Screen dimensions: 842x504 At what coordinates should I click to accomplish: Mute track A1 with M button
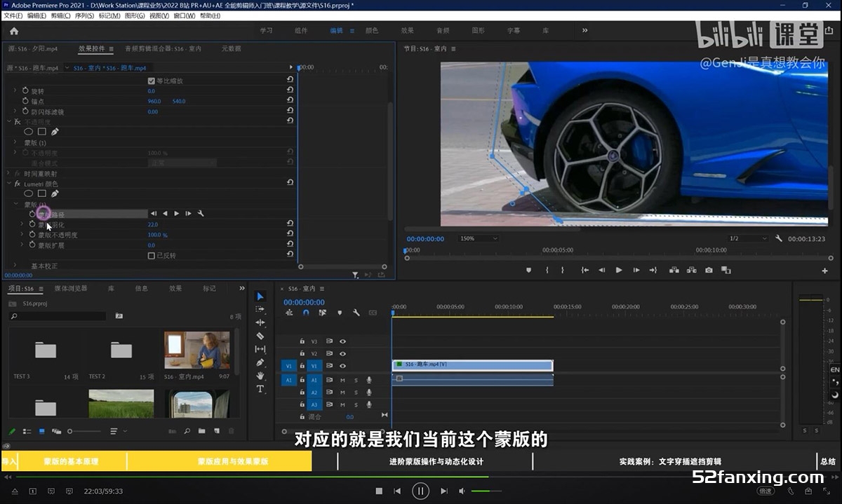coord(343,380)
